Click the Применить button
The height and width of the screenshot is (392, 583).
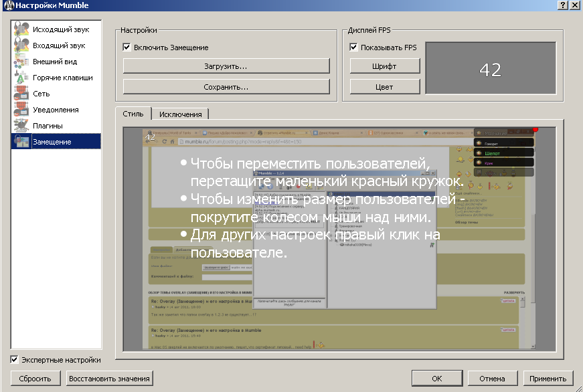(x=548, y=379)
